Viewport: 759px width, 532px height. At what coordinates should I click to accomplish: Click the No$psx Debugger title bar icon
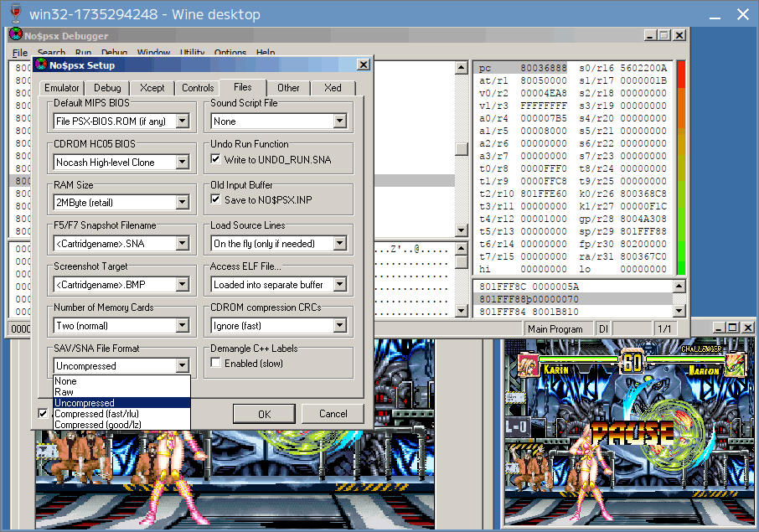tap(16, 35)
